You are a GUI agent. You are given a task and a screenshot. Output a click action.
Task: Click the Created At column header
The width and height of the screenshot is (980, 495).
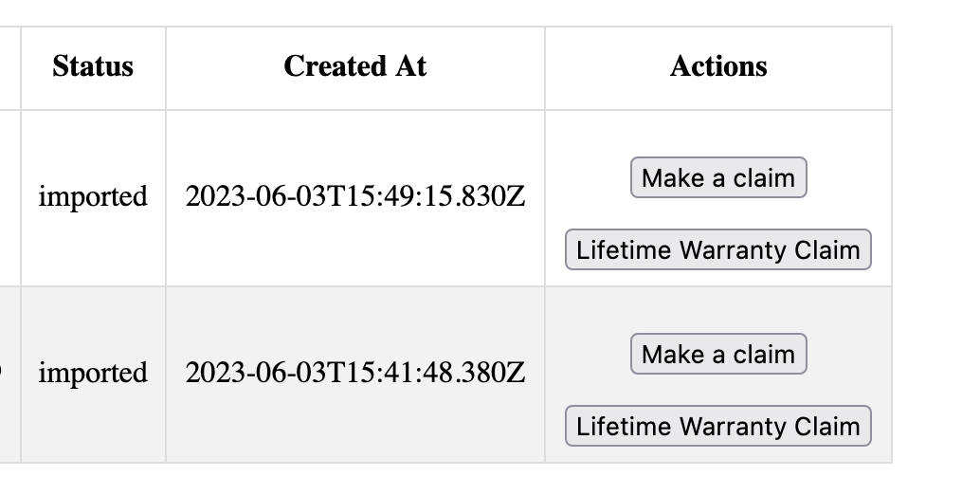click(x=355, y=66)
